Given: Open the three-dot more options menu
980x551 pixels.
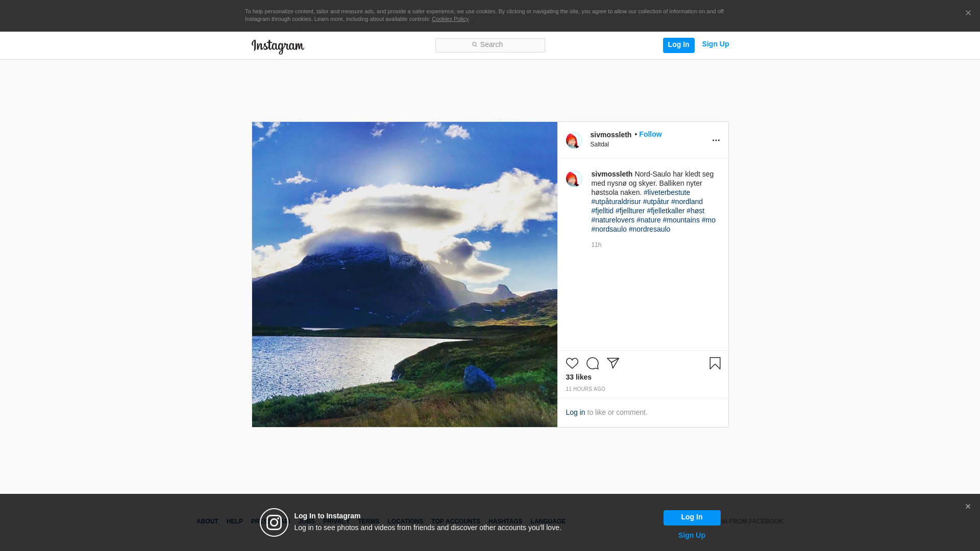Looking at the screenshot, I should point(716,140).
